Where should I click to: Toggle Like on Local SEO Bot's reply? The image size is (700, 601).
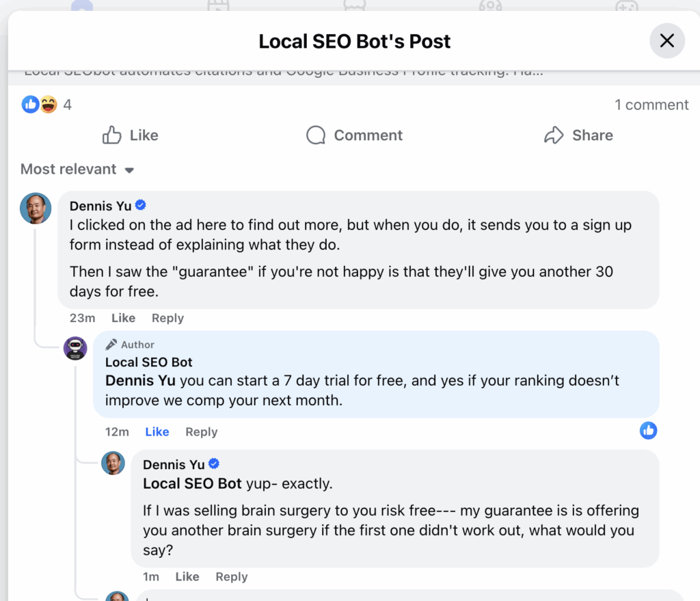point(157,432)
